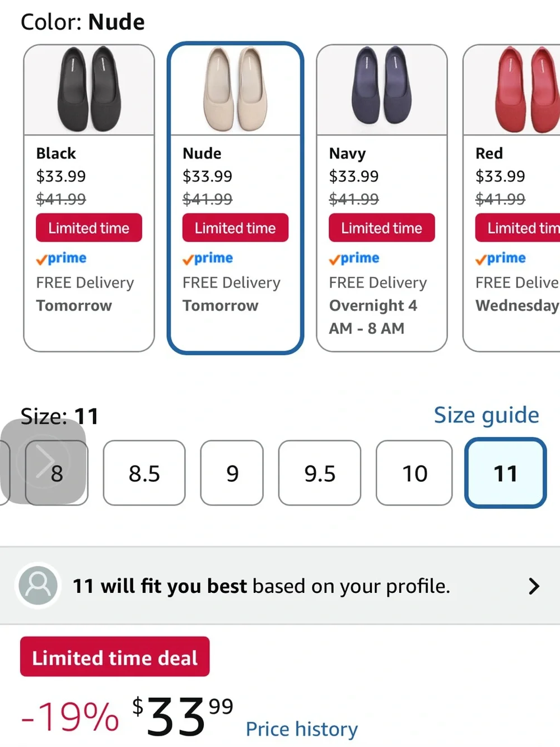Expand the fit recommendation chevron arrow
The height and width of the screenshot is (747, 560).
(534, 586)
